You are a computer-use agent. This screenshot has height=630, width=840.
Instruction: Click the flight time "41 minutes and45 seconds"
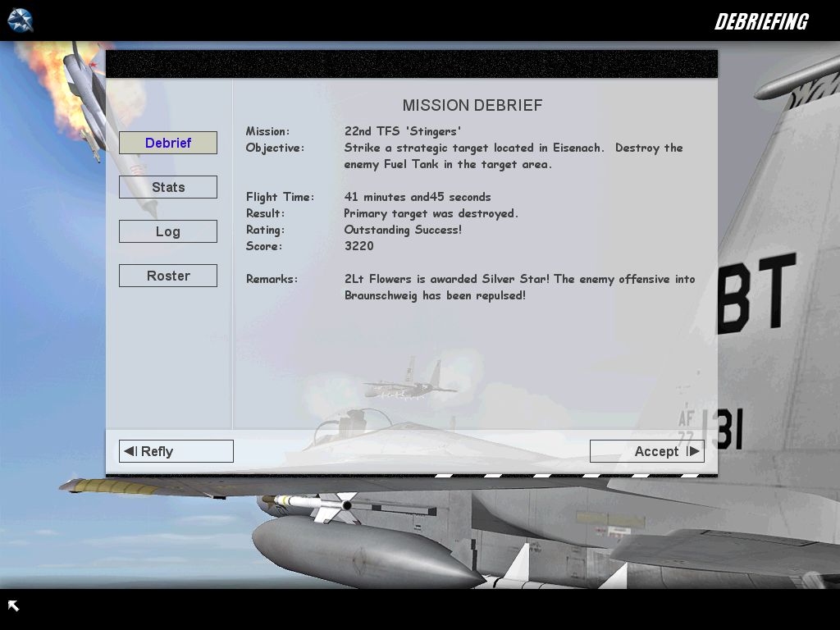coord(418,197)
